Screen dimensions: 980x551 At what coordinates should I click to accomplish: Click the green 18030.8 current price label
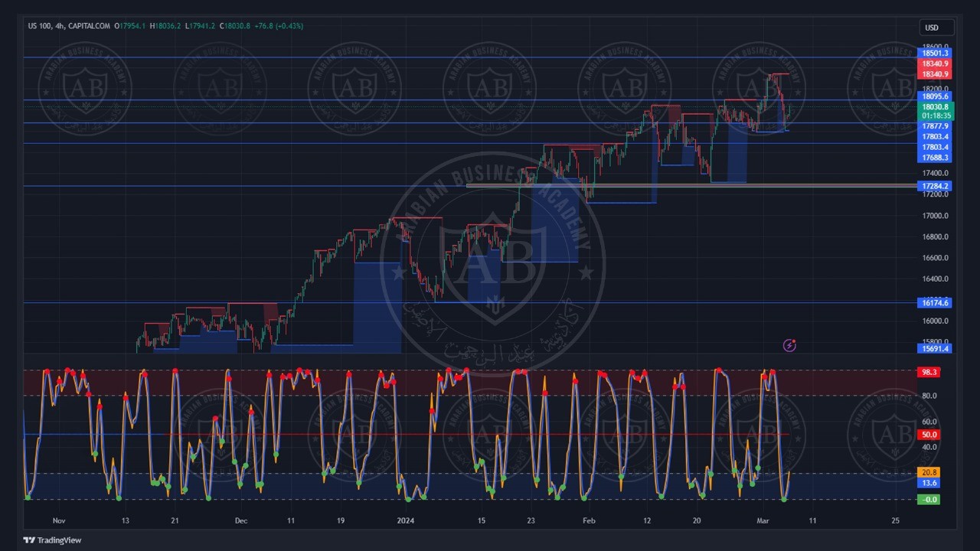click(x=935, y=107)
